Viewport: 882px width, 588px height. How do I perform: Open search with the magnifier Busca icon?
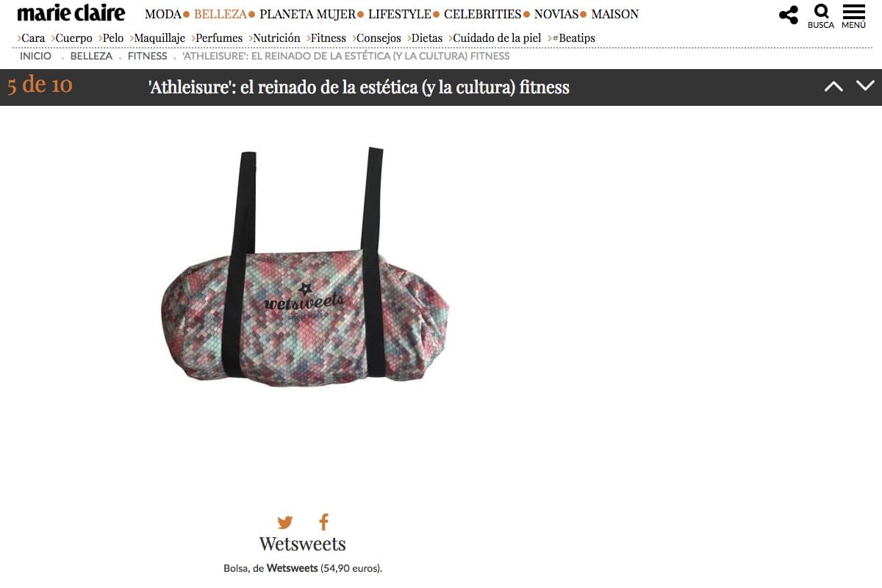pos(821,16)
